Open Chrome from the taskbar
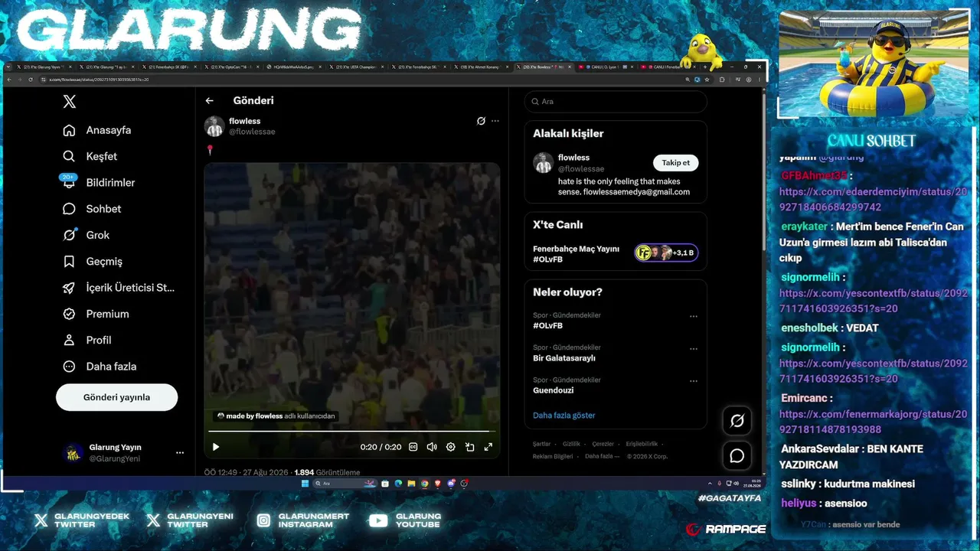This screenshot has height=551, width=980. [x=425, y=484]
